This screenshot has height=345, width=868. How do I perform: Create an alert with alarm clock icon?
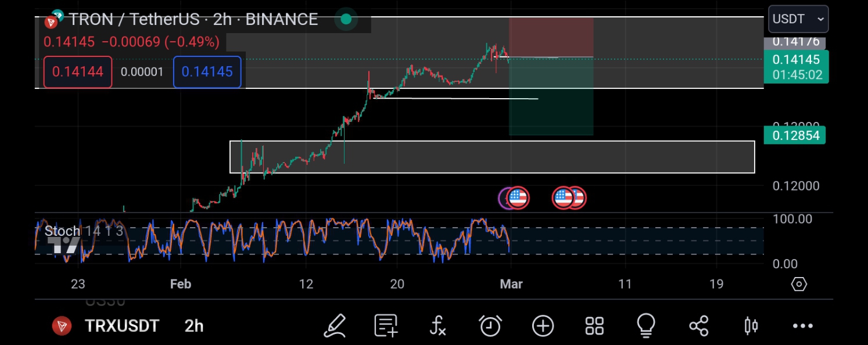click(490, 325)
